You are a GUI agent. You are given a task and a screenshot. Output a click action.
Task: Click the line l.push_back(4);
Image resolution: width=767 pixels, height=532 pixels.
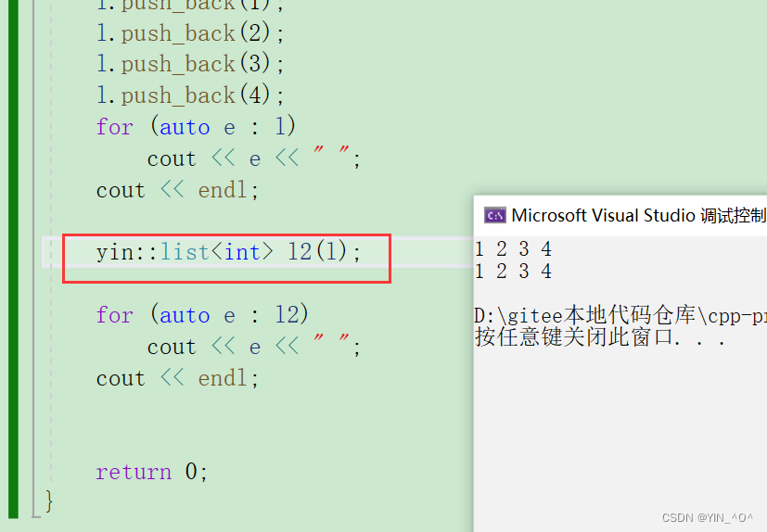coord(190,95)
